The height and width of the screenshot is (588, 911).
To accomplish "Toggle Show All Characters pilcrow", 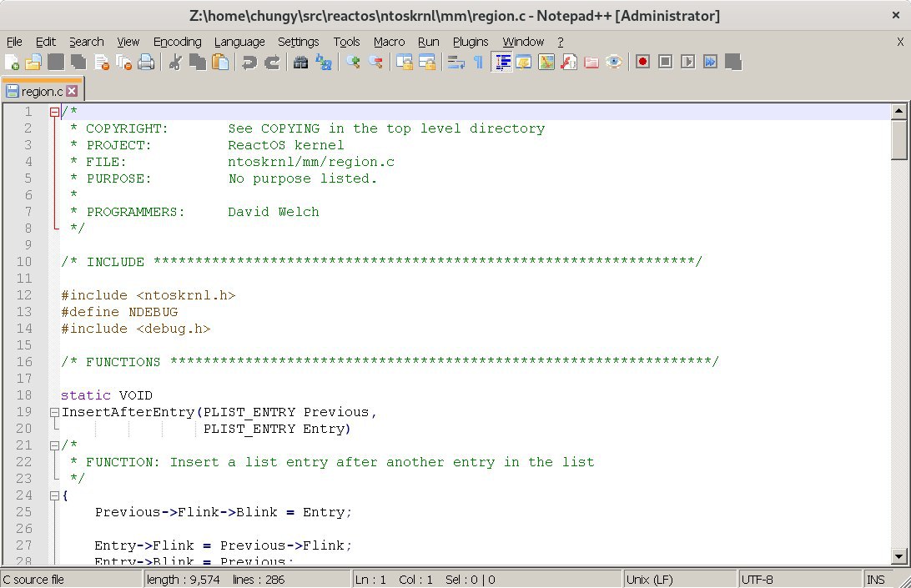I will click(478, 63).
